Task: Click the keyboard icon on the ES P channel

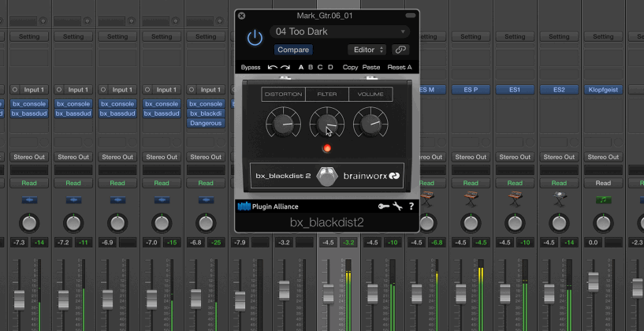Action: click(x=471, y=199)
